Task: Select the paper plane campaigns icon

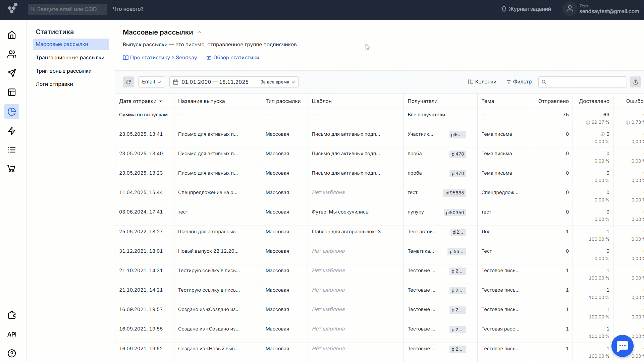Action: (12, 73)
